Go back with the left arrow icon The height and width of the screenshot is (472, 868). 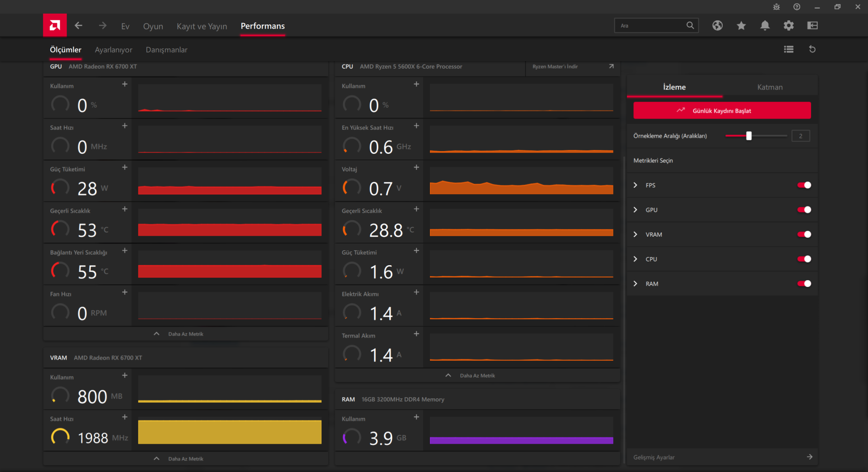[79, 26]
